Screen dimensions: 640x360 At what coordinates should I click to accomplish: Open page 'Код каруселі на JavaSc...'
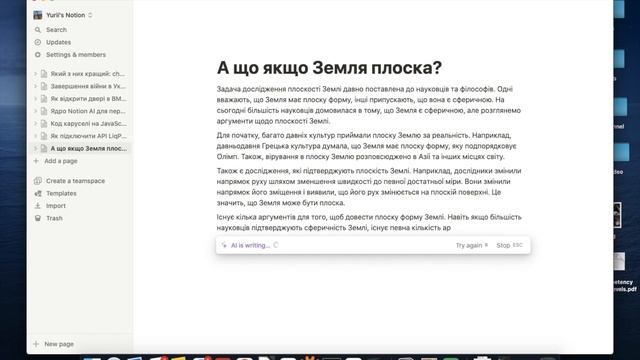point(88,124)
